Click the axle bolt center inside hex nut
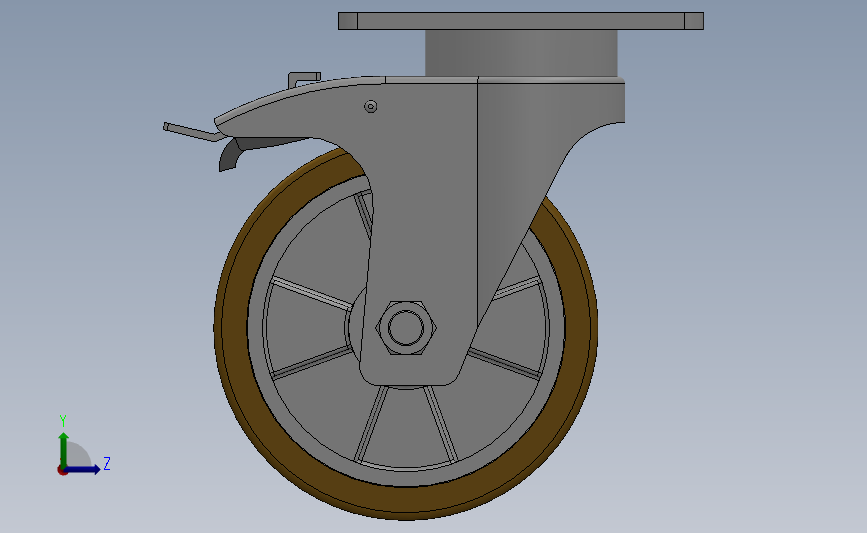This screenshot has height=533, width=867. click(406, 328)
